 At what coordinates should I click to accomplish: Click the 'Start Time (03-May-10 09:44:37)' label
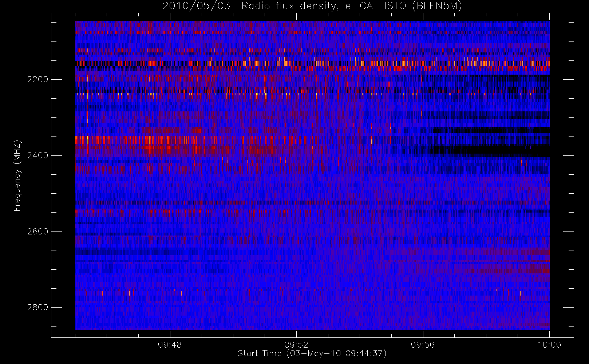(x=312, y=353)
